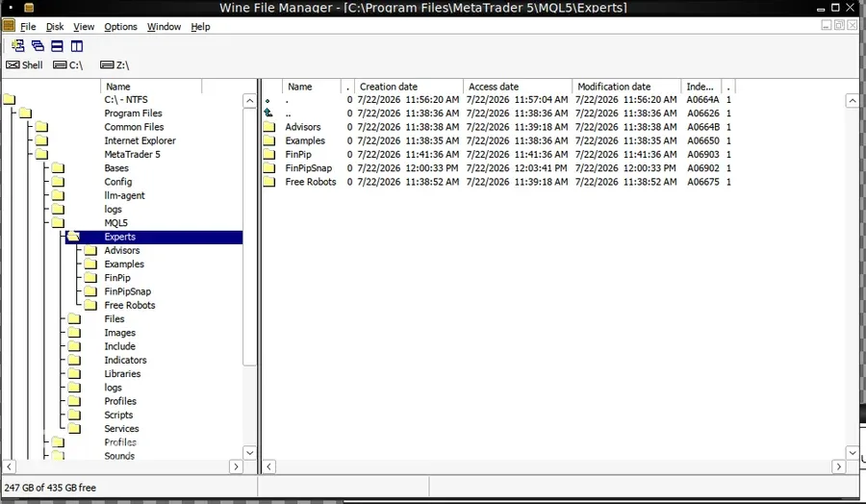
Task: Open the View menu
Action: [x=84, y=27]
